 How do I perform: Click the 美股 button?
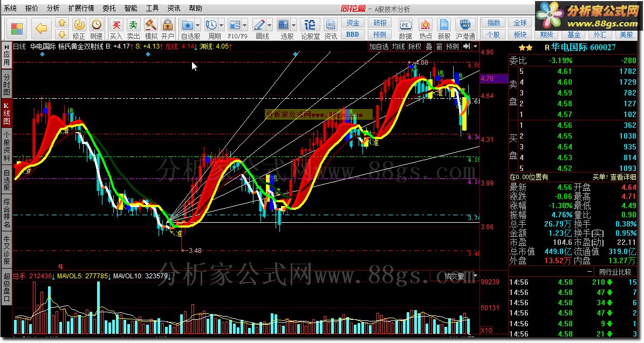click(x=627, y=35)
